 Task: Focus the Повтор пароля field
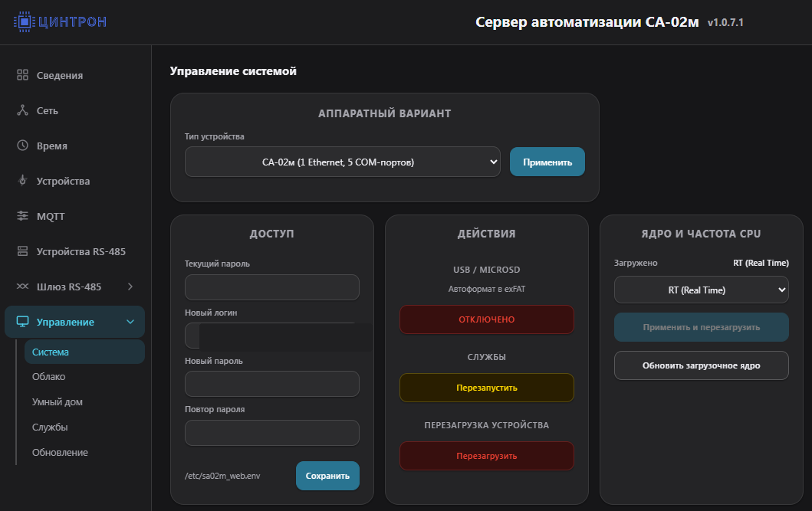(x=272, y=433)
